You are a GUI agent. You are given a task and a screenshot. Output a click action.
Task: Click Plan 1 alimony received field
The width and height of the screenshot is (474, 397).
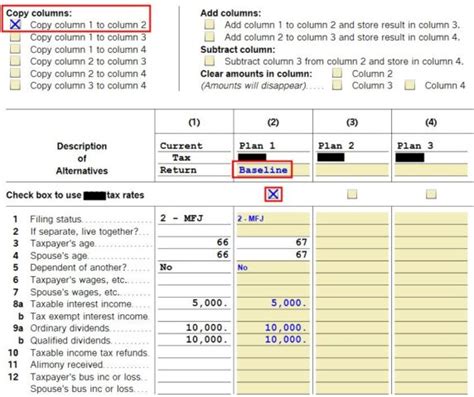point(273,364)
